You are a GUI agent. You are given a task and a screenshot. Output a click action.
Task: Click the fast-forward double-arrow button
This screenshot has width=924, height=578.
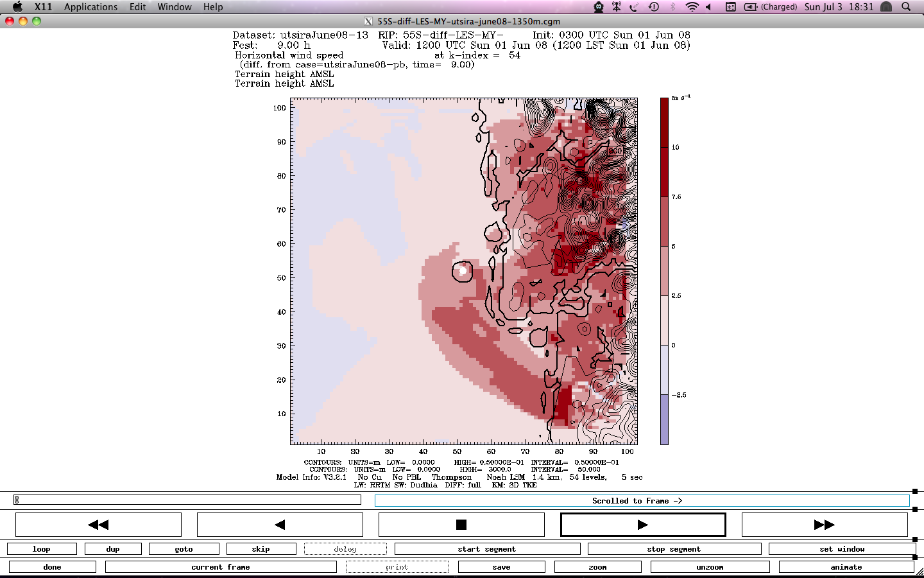click(x=824, y=525)
